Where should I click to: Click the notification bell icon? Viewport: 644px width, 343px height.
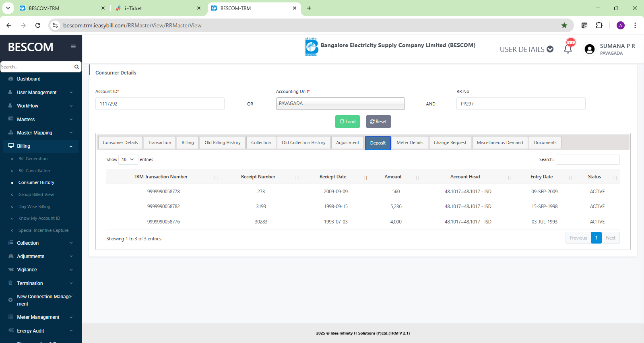(568, 49)
